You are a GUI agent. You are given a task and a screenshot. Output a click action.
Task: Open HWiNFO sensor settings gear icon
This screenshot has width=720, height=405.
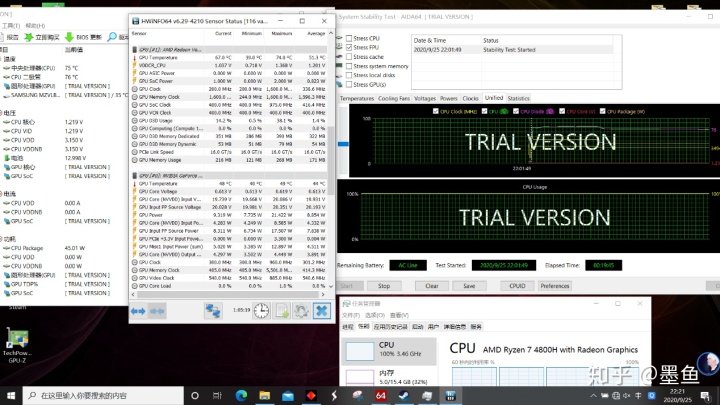point(301,311)
